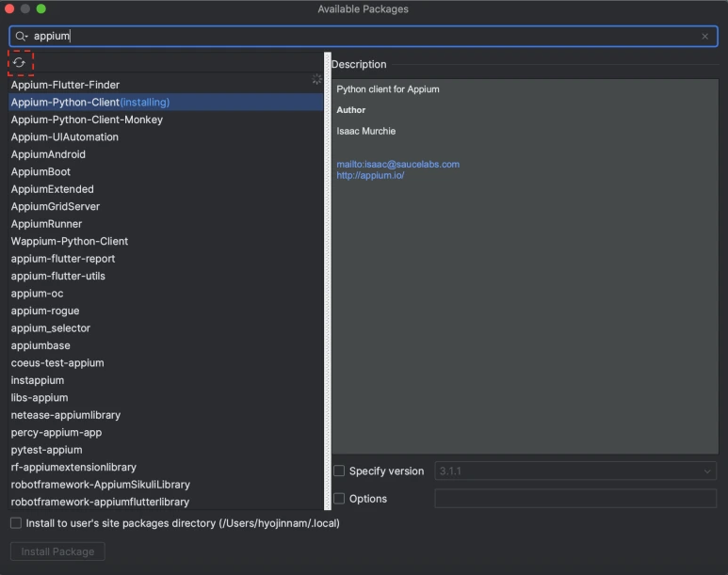Enable the Options checkbox
The width and height of the screenshot is (728, 575).
pyautogui.click(x=339, y=499)
